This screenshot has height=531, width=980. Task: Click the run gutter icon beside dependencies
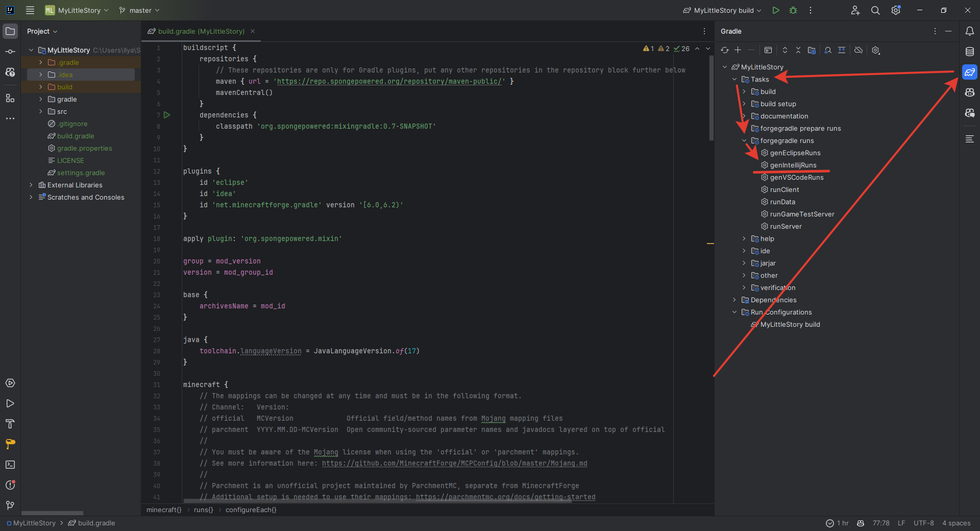coord(167,115)
